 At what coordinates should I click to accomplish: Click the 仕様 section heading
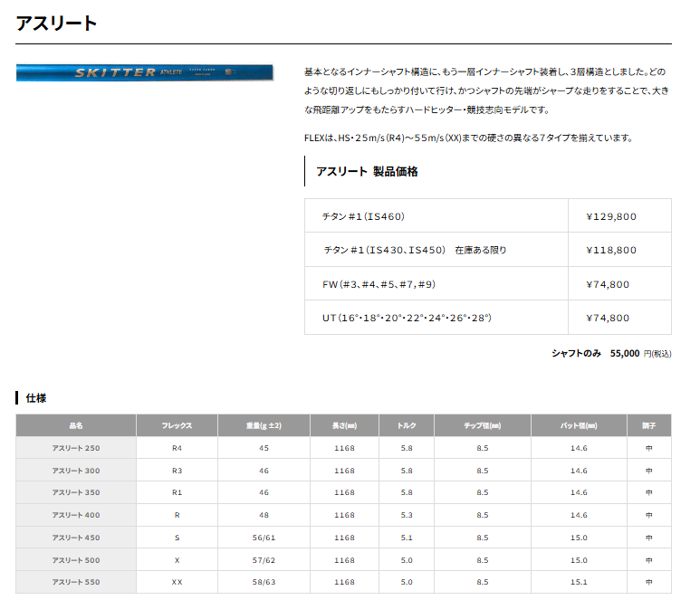coord(35,398)
